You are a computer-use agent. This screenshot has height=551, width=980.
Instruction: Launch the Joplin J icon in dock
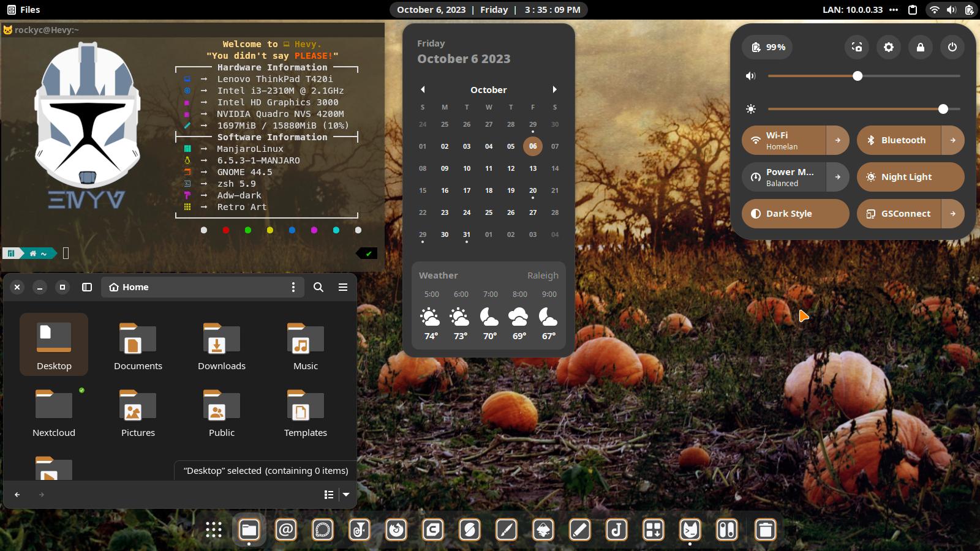click(x=617, y=530)
